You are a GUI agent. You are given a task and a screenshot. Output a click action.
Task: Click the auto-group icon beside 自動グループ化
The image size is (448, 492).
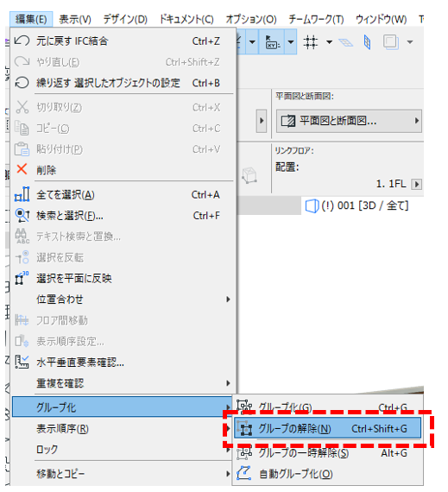tap(243, 473)
